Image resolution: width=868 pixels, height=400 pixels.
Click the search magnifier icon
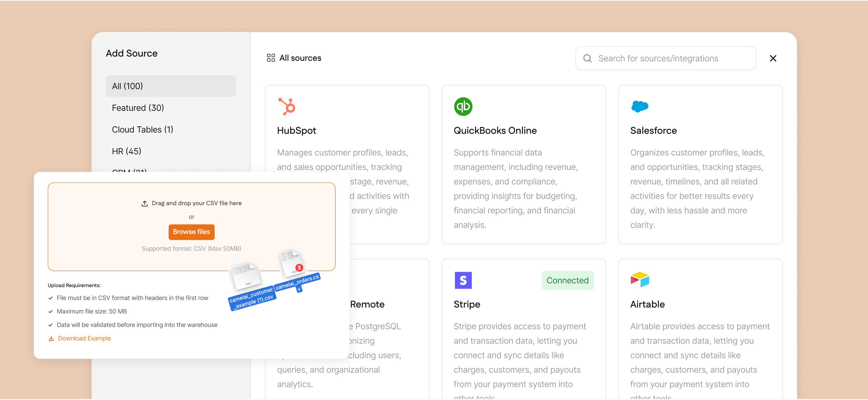(x=587, y=58)
